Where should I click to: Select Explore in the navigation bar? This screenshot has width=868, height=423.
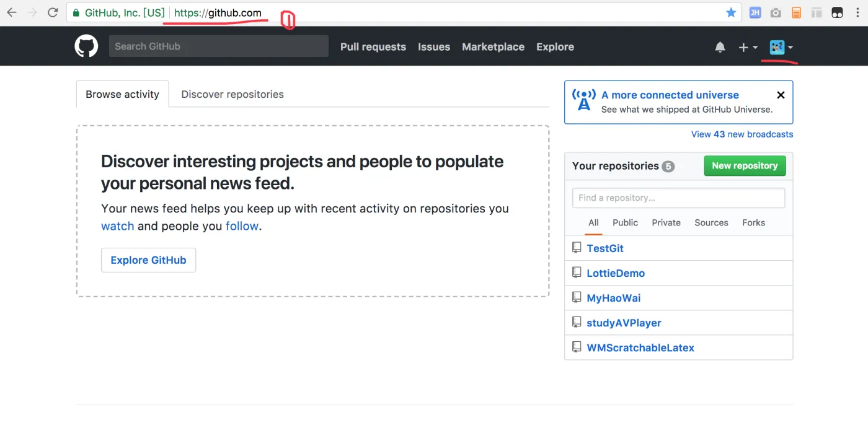(555, 47)
